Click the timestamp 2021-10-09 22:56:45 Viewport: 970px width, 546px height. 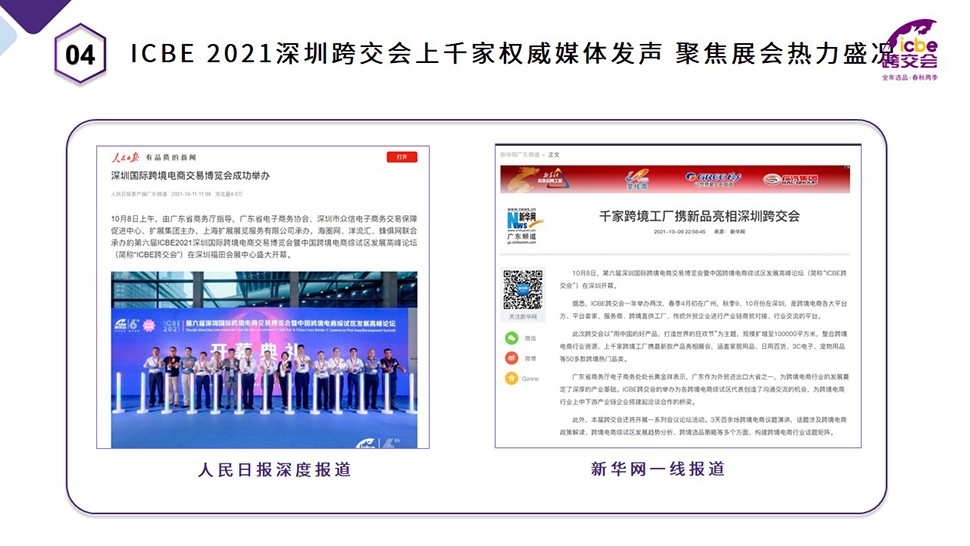(679, 232)
